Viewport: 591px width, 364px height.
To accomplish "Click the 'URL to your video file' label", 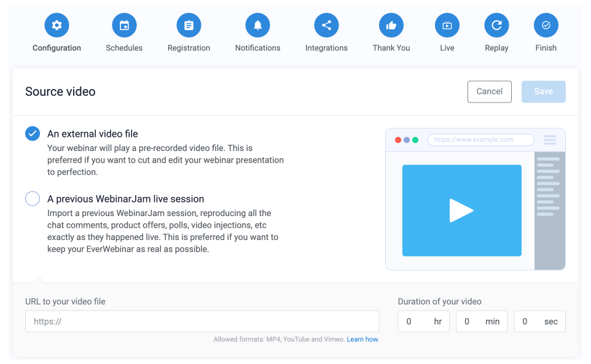I will pyautogui.click(x=65, y=301).
